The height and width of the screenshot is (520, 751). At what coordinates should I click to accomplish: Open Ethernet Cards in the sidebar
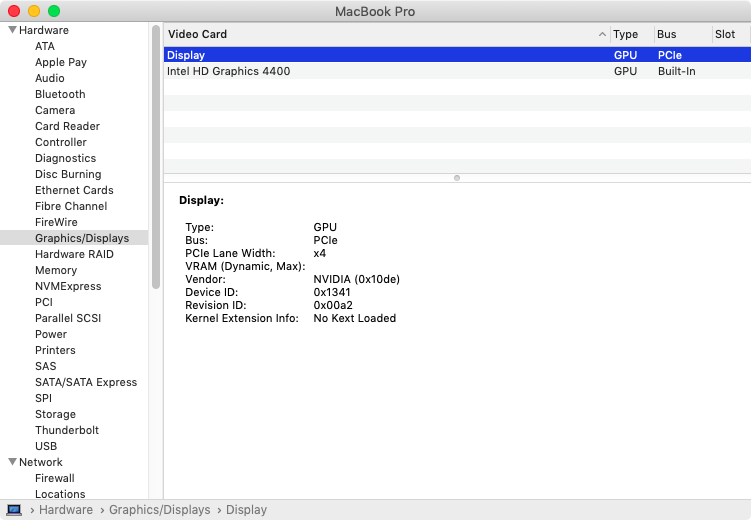tap(74, 190)
